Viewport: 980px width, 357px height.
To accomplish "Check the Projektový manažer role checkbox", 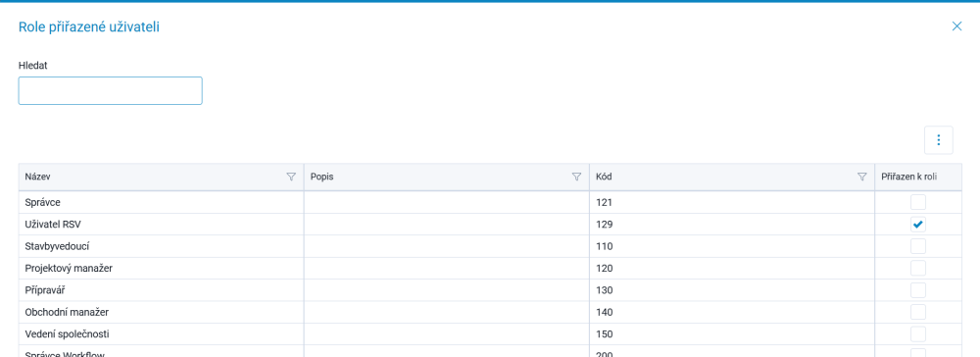I will click(x=917, y=268).
